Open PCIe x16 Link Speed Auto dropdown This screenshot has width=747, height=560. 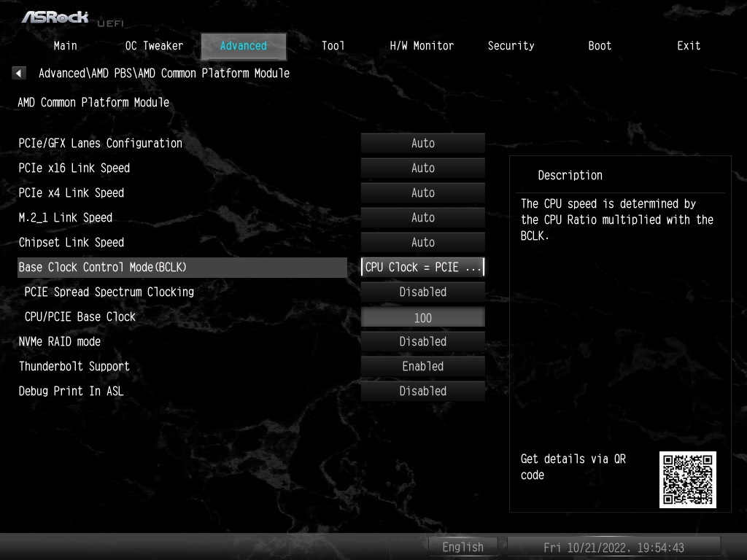422,168
